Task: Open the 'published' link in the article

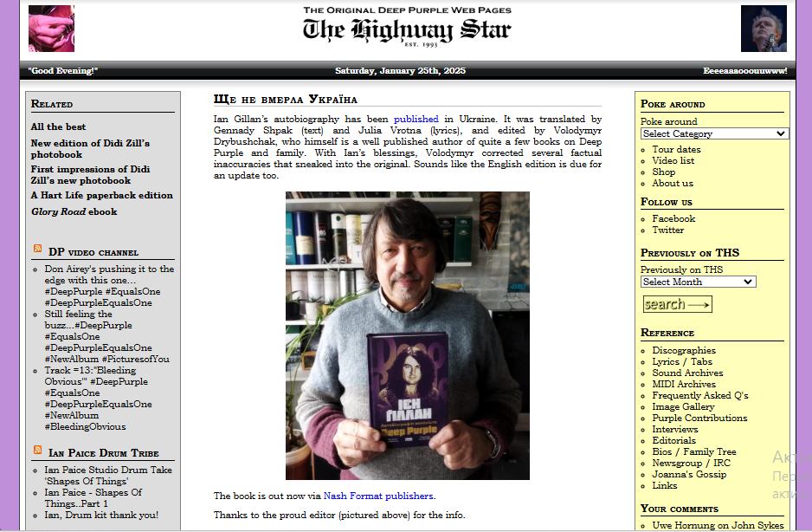Action: [x=416, y=119]
